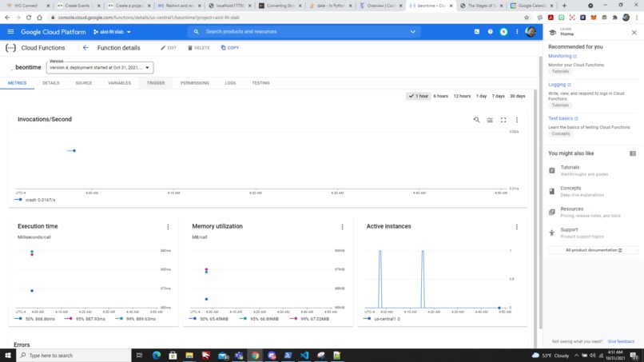The width and height of the screenshot is (644, 362).
Task: Open Task View on taskbar
Action: [x=139, y=355]
